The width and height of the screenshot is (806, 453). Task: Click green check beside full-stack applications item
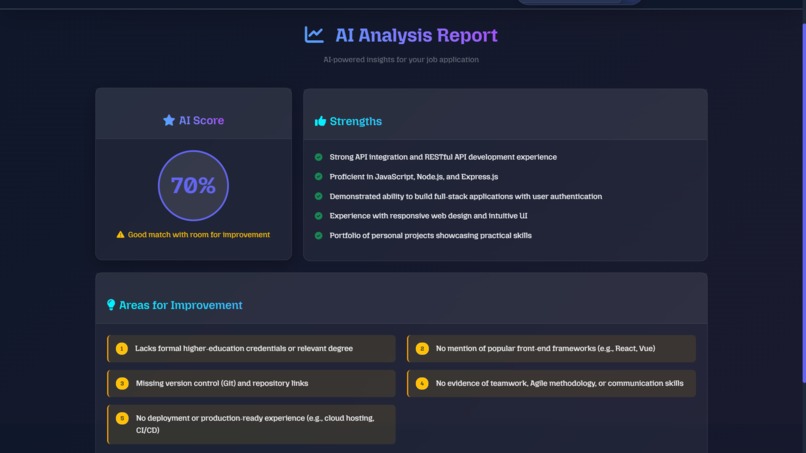point(319,196)
